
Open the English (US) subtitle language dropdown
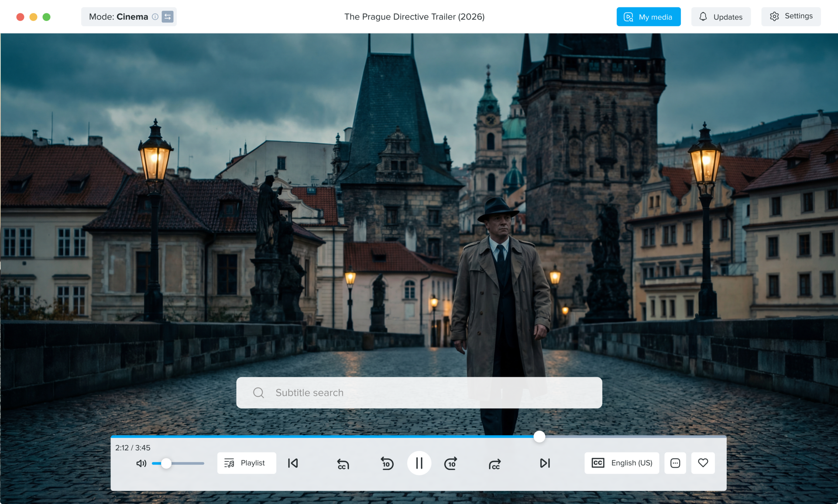[622, 463]
